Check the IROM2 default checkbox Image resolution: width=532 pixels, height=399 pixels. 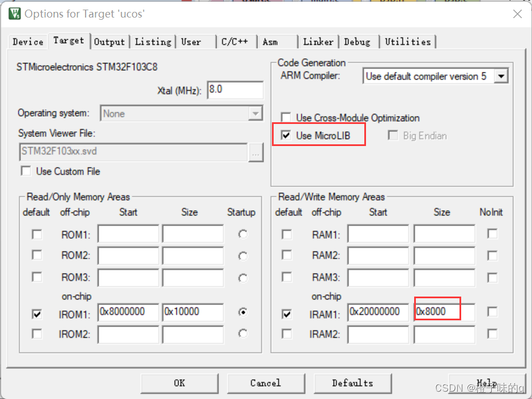tap(37, 334)
